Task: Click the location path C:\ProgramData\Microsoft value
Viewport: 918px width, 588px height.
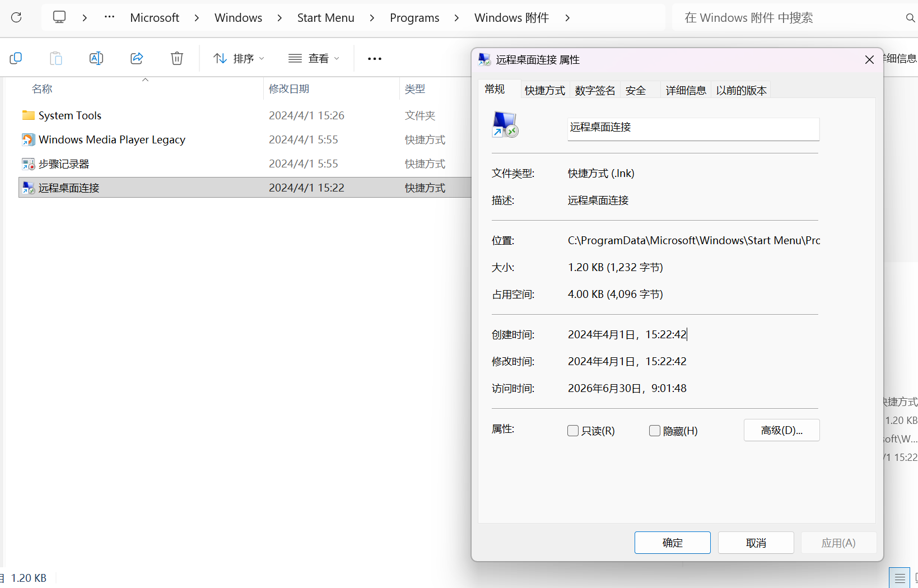Action: pyautogui.click(x=694, y=240)
